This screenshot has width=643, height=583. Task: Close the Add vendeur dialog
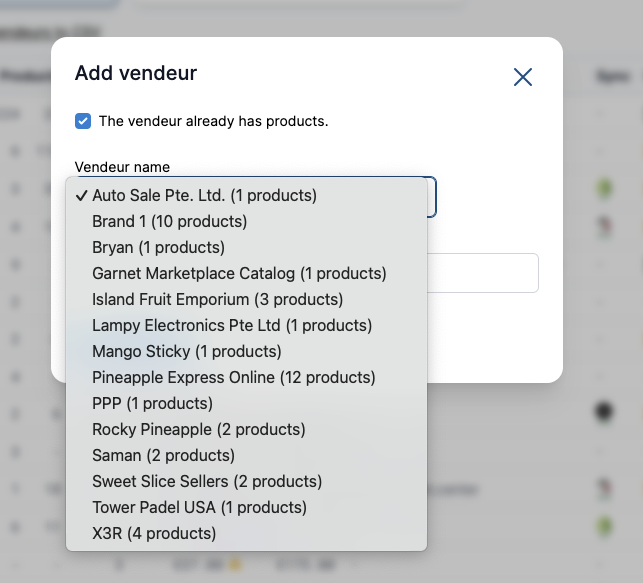(523, 77)
